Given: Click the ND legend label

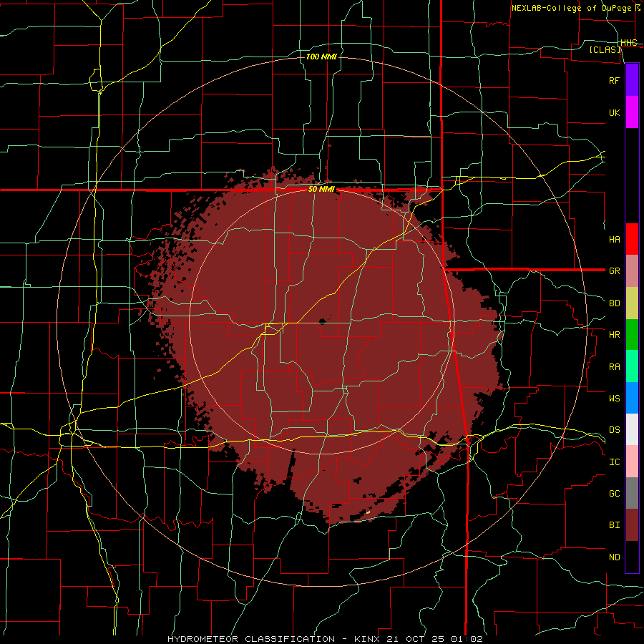Looking at the screenshot, I should coord(615,557).
